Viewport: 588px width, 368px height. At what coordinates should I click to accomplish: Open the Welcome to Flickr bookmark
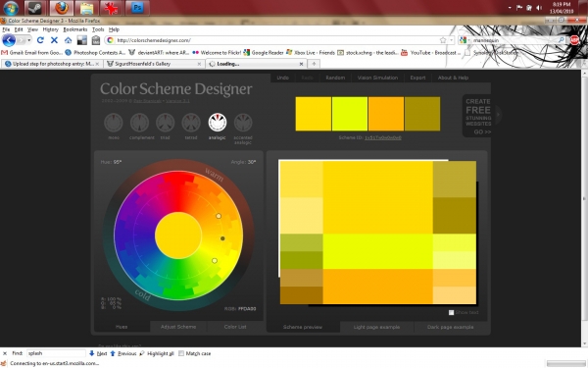[x=217, y=53]
